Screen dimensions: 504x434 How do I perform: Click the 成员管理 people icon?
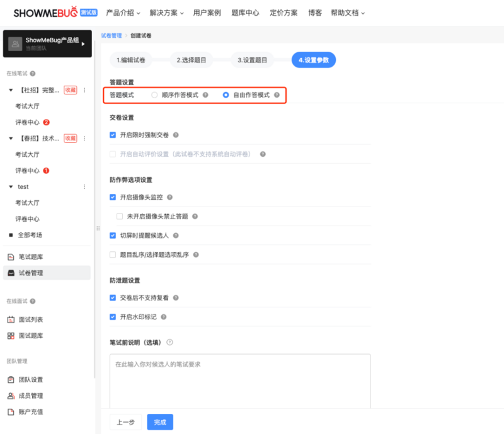pyautogui.click(x=11, y=396)
